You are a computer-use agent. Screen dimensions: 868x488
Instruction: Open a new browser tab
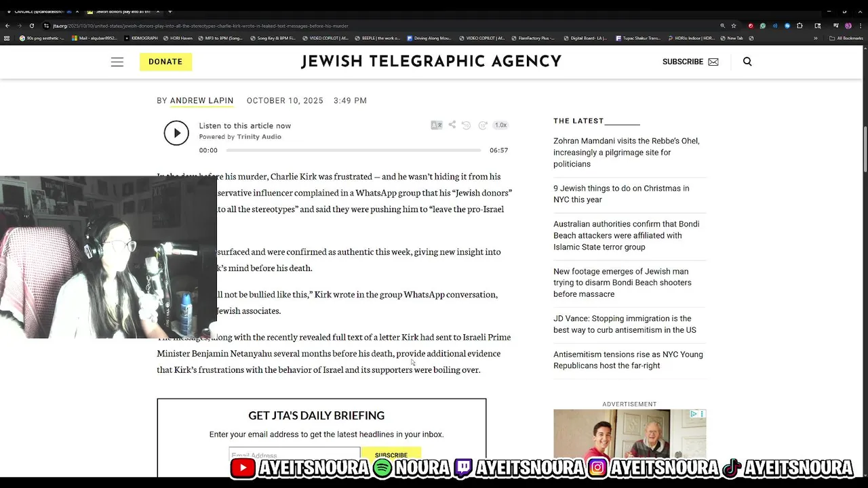point(170,12)
